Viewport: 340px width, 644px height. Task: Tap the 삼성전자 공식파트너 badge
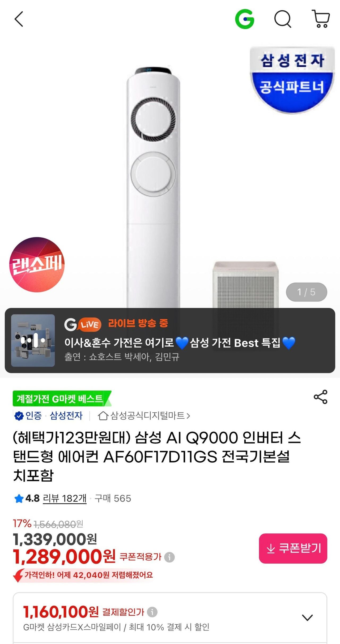292,80
